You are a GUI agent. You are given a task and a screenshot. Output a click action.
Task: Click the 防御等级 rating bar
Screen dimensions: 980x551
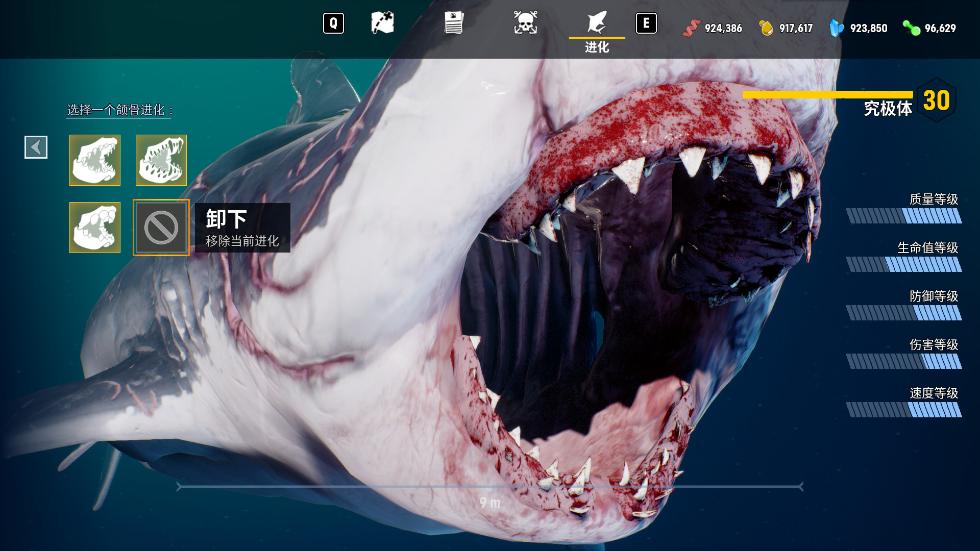(904, 313)
